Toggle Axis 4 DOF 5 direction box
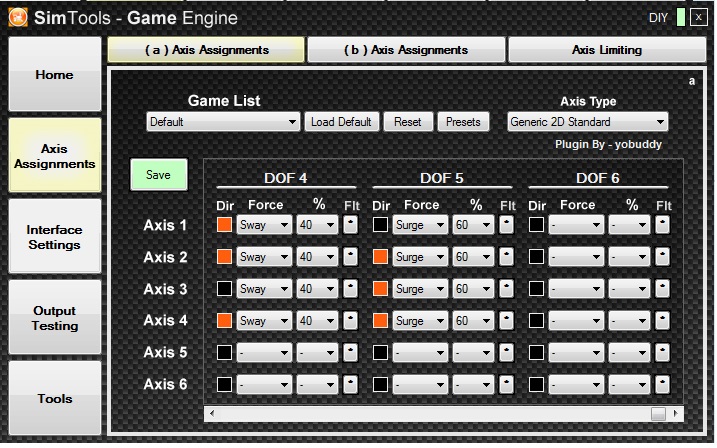 click(380, 320)
